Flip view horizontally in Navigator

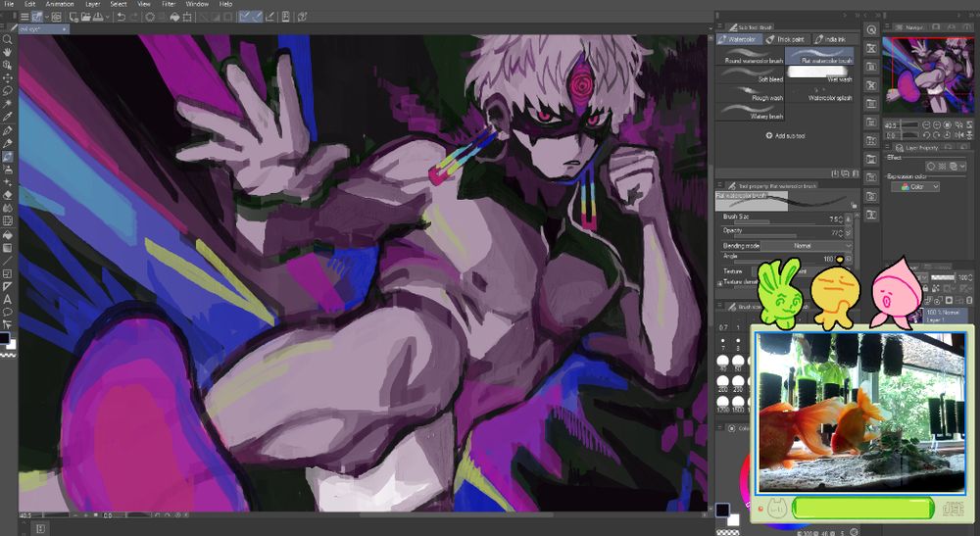959,135
